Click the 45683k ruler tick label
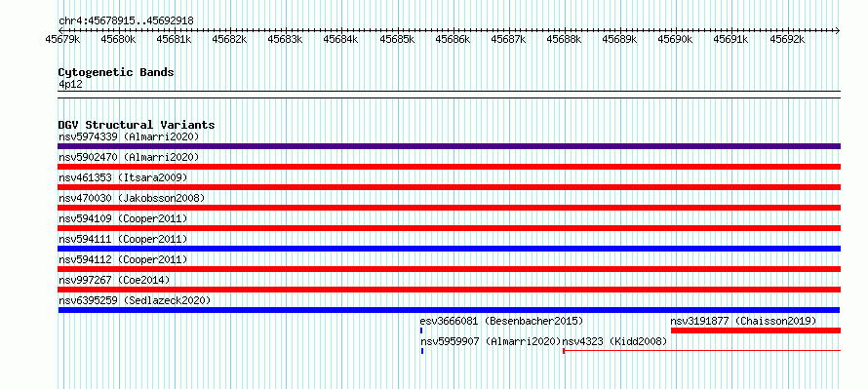This screenshot has width=868, height=389. [x=285, y=39]
